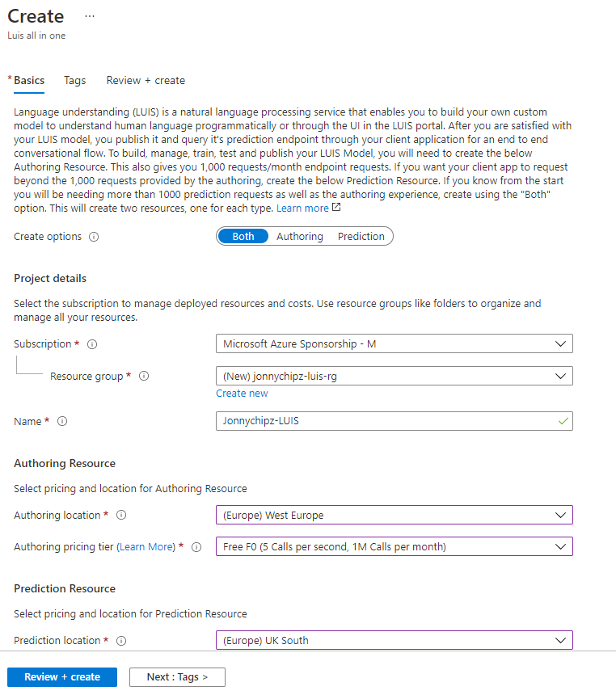Click the info icon beside Create options
The image size is (616, 695).
click(x=94, y=237)
